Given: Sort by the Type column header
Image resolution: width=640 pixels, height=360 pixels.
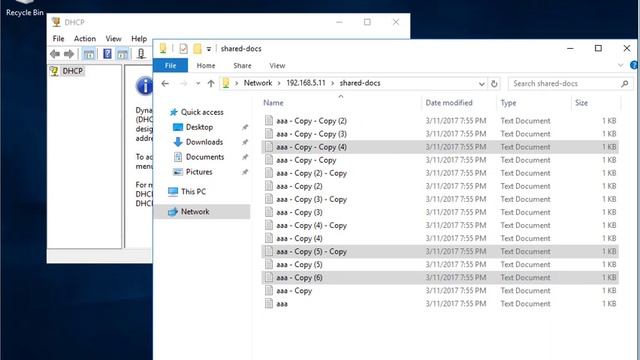Looking at the screenshot, I should (508, 103).
